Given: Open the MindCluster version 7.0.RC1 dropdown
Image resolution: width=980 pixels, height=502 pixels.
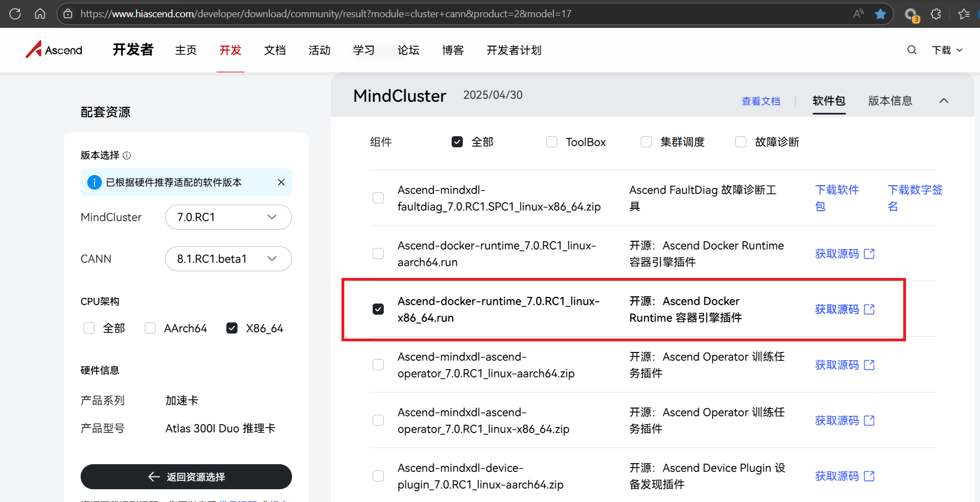Looking at the screenshot, I should 229,217.
